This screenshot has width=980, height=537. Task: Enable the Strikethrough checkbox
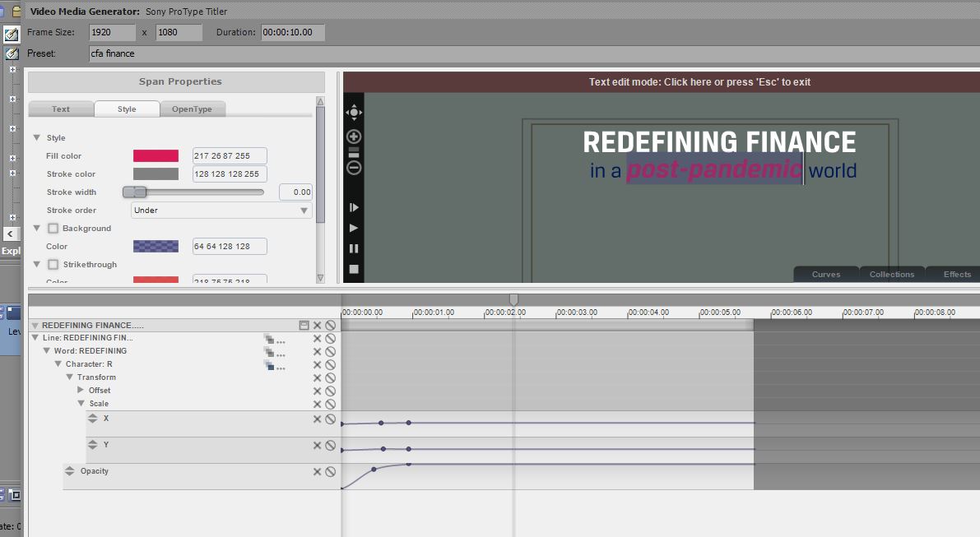click(x=53, y=265)
